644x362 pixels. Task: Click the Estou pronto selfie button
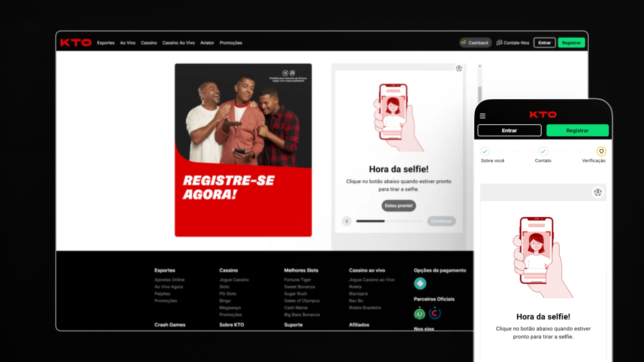[x=398, y=205]
